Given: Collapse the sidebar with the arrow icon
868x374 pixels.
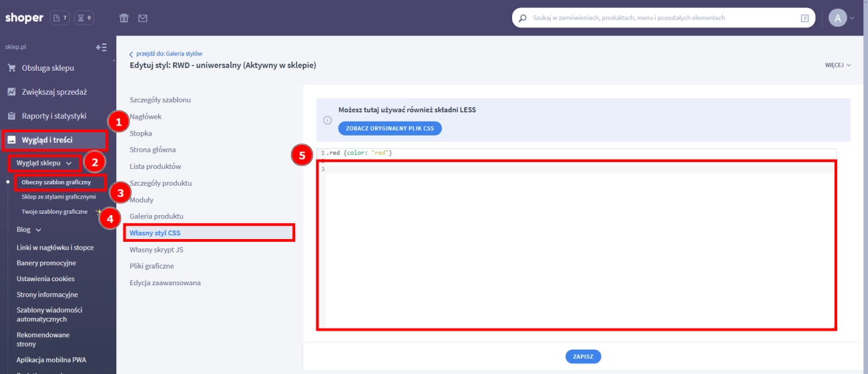Looking at the screenshot, I should pyautogui.click(x=101, y=47).
